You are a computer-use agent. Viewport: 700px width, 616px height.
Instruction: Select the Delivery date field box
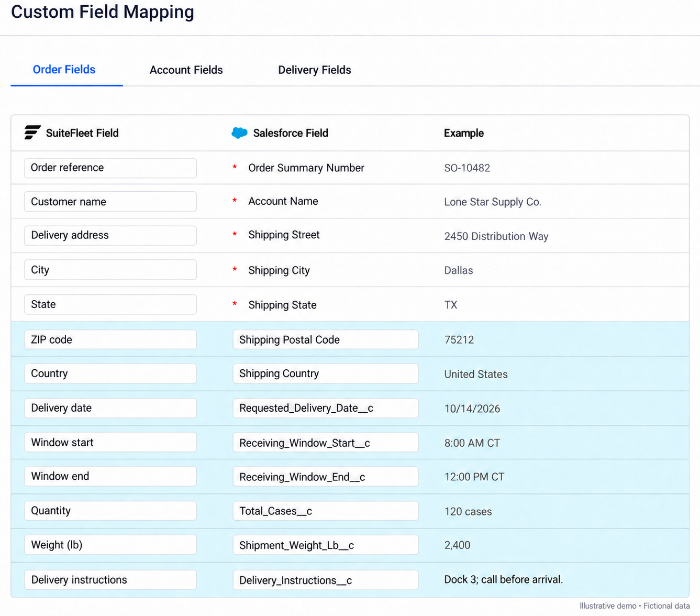110,408
